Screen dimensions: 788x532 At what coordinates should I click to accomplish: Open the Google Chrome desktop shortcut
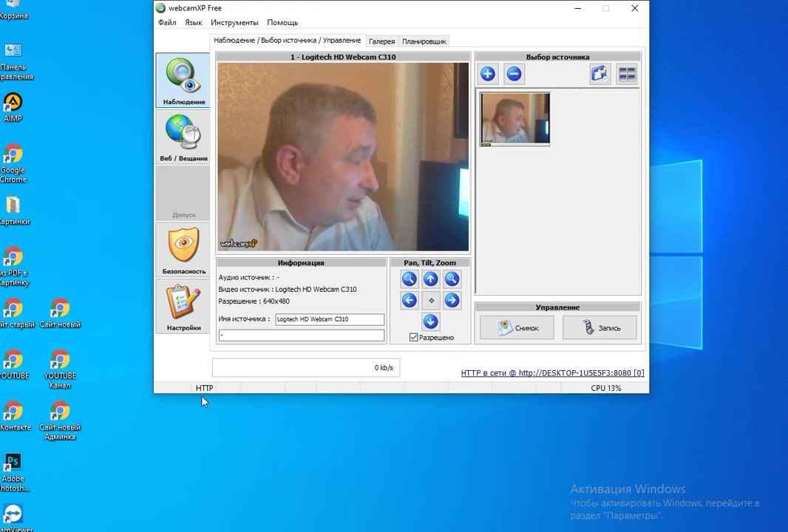pos(13,164)
